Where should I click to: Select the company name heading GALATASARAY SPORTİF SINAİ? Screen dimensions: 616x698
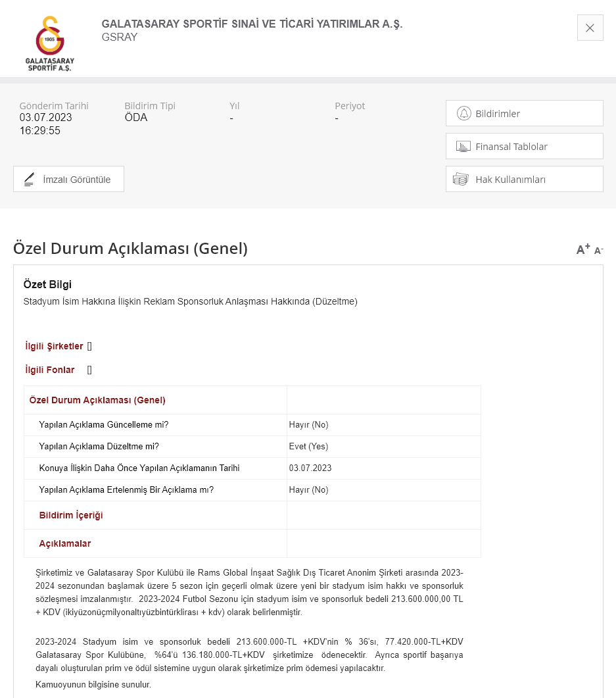pyautogui.click(x=252, y=24)
